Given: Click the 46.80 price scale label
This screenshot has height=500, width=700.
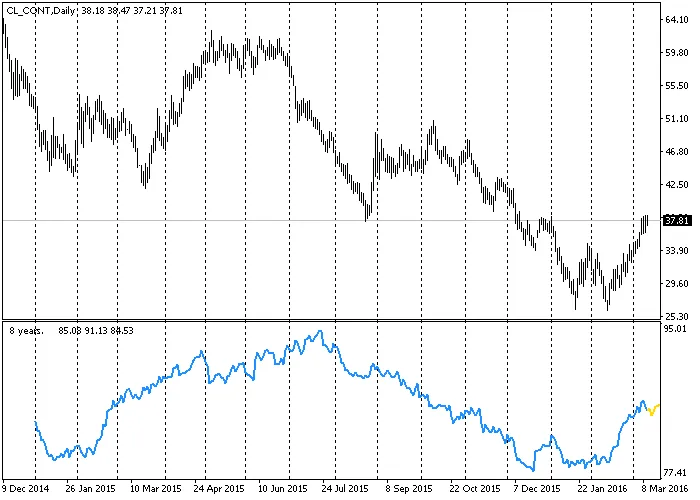Looking at the screenshot, I should (x=677, y=152).
